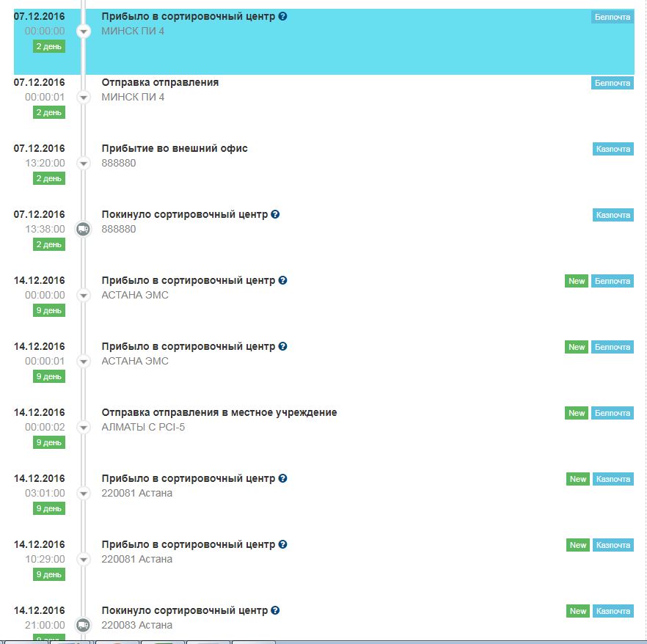Image resolution: width=647 pixels, height=644 pixels.
Task: Click help icon beside the 220083 Астана event
Action: tap(275, 610)
